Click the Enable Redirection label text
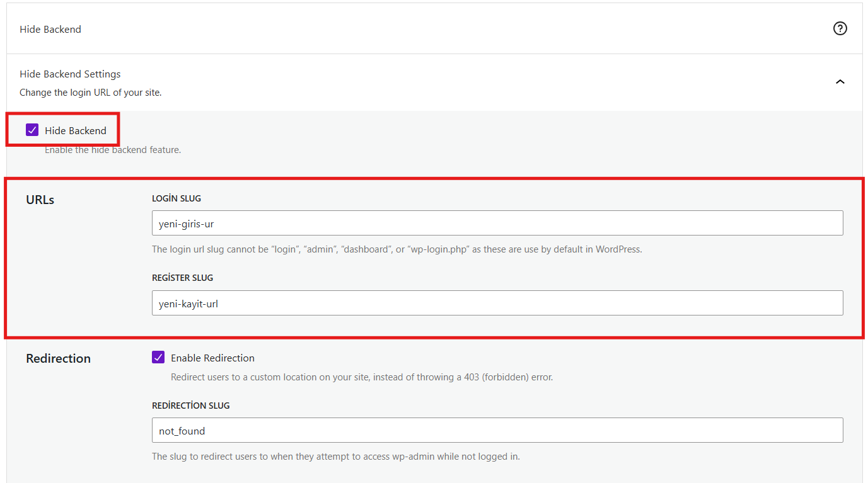The image size is (868, 483). click(212, 358)
